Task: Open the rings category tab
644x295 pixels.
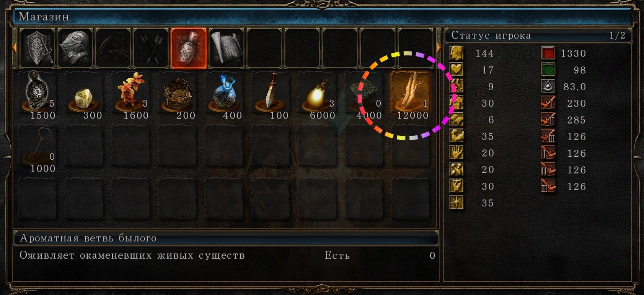Action: [113, 48]
